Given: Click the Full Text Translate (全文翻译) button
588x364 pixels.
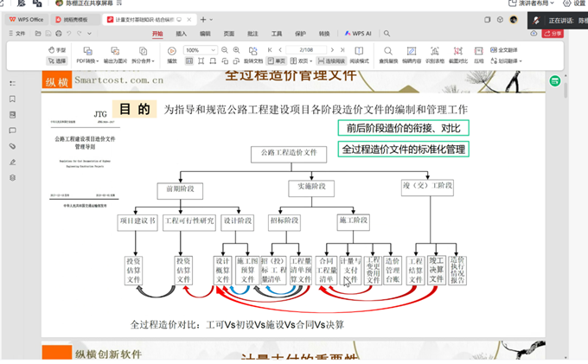Looking at the screenshot, I should pyautogui.click(x=503, y=50).
